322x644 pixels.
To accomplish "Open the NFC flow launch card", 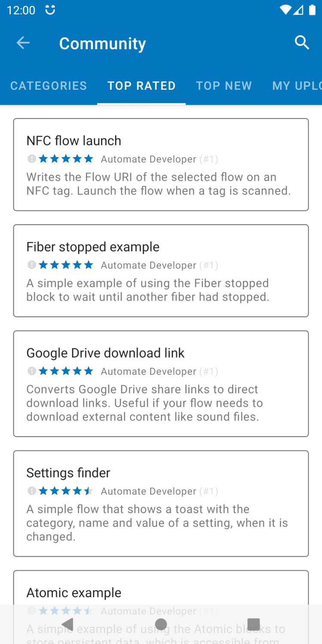I will [161, 164].
